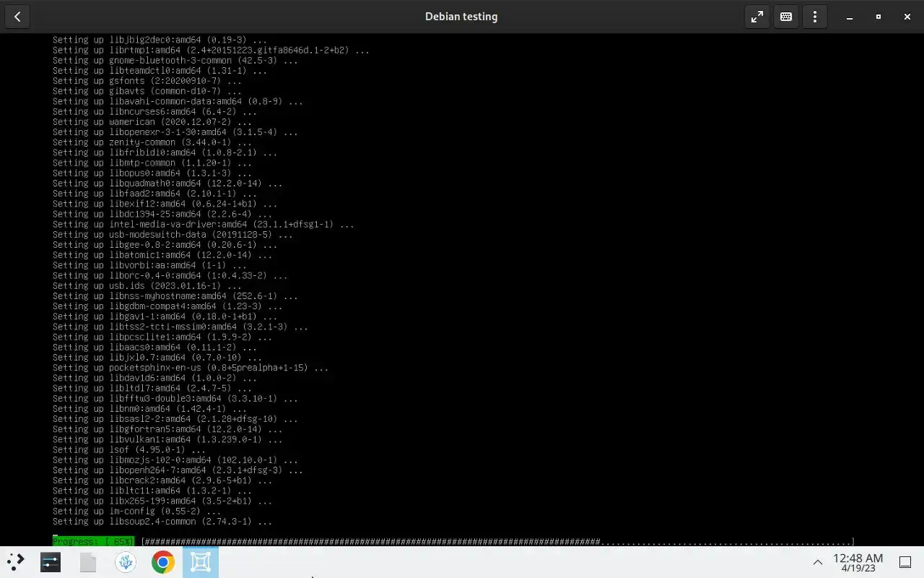Open the KDE application launcher
The image size is (924, 578).
coord(16,562)
